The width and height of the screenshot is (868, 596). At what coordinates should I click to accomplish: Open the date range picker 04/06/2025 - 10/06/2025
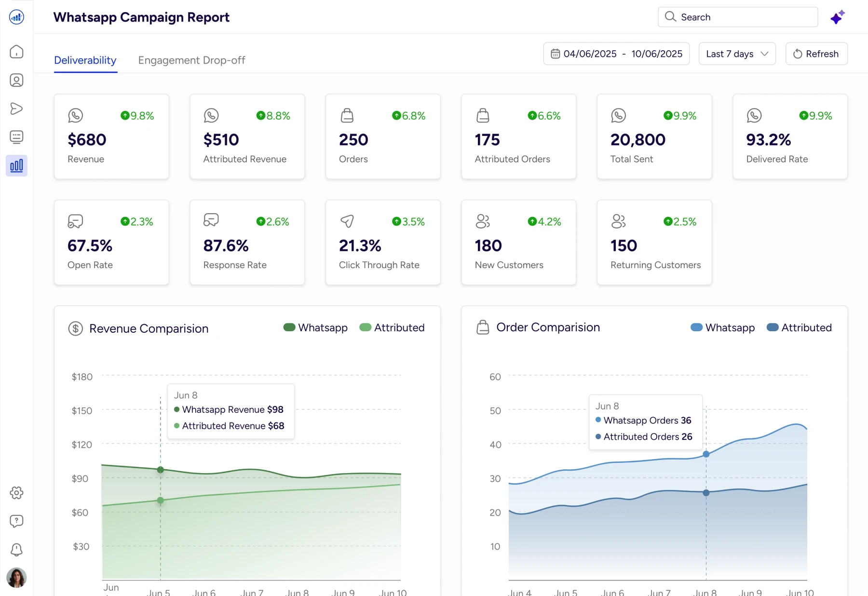[x=616, y=54]
